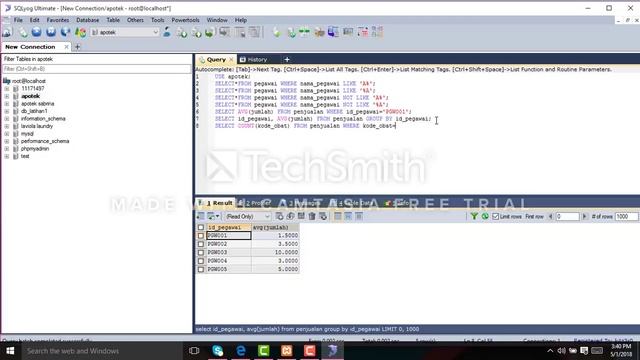Add new connection tab with plus button

point(78,47)
